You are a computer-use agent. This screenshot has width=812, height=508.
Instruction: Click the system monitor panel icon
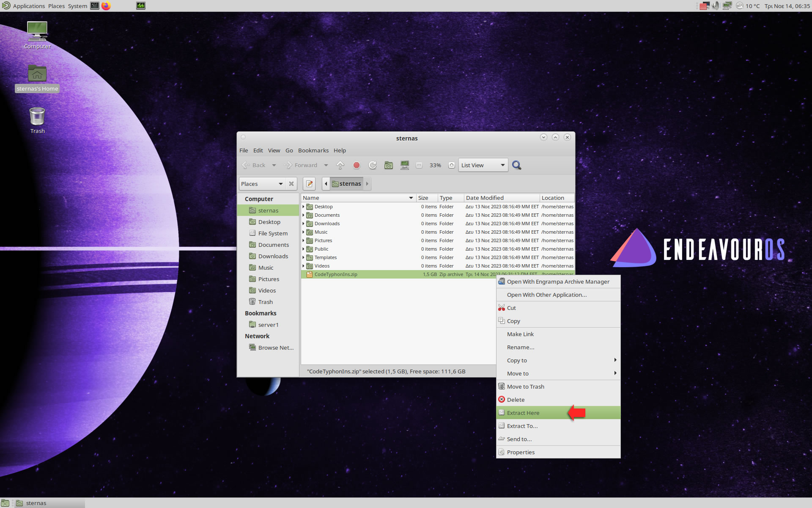(141, 6)
